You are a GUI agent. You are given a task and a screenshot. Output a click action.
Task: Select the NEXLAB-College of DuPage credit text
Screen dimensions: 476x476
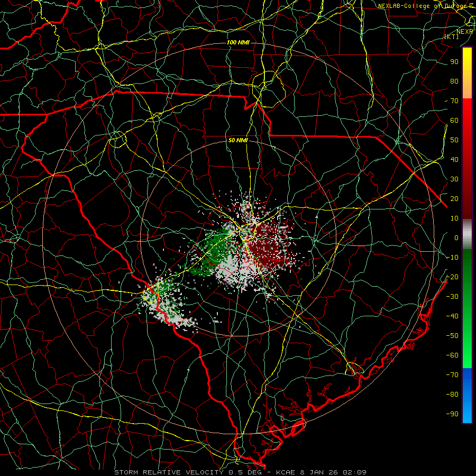(425, 6)
